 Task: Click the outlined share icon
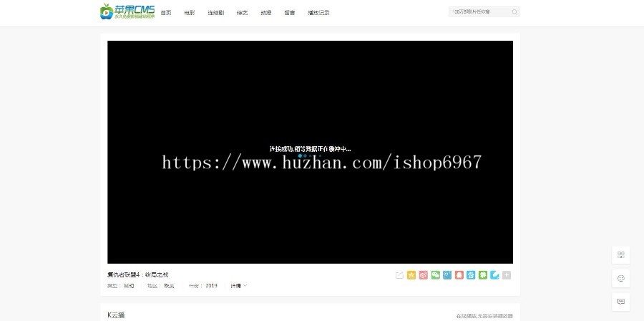coord(399,275)
